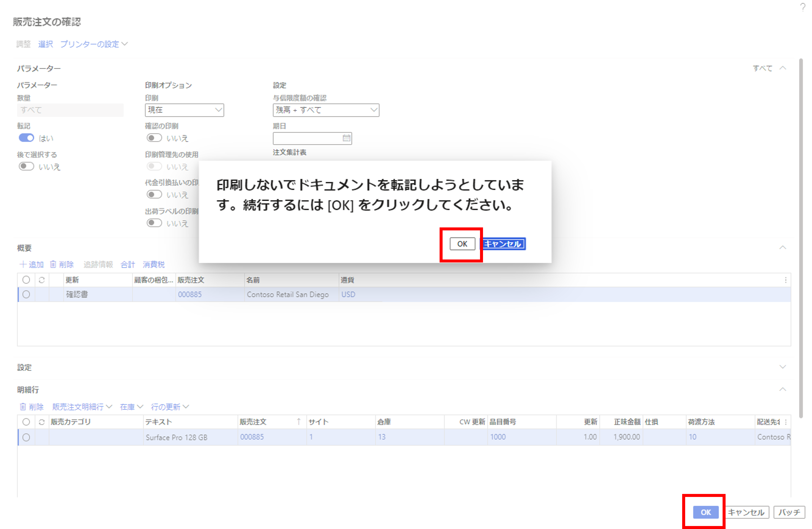Open sales order link 000885 in 概要 grid
This screenshot has height=529, width=812.
coord(190,294)
